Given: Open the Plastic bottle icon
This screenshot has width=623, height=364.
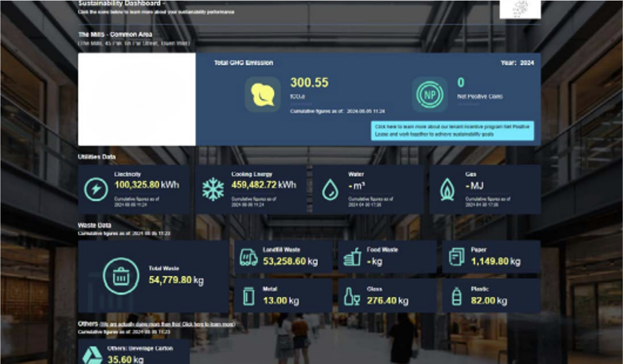Looking at the screenshot, I should click(456, 296).
